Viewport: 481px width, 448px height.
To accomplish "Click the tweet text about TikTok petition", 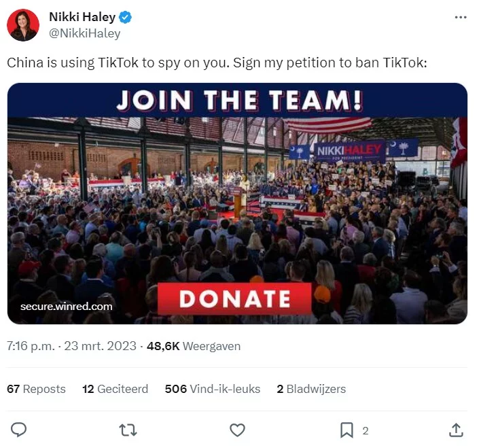I will (216, 63).
